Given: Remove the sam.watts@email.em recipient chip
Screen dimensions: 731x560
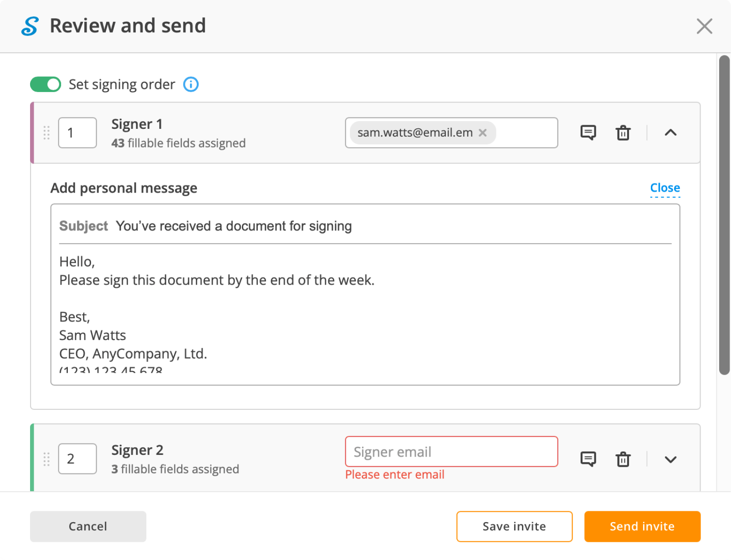Looking at the screenshot, I should tap(482, 132).
